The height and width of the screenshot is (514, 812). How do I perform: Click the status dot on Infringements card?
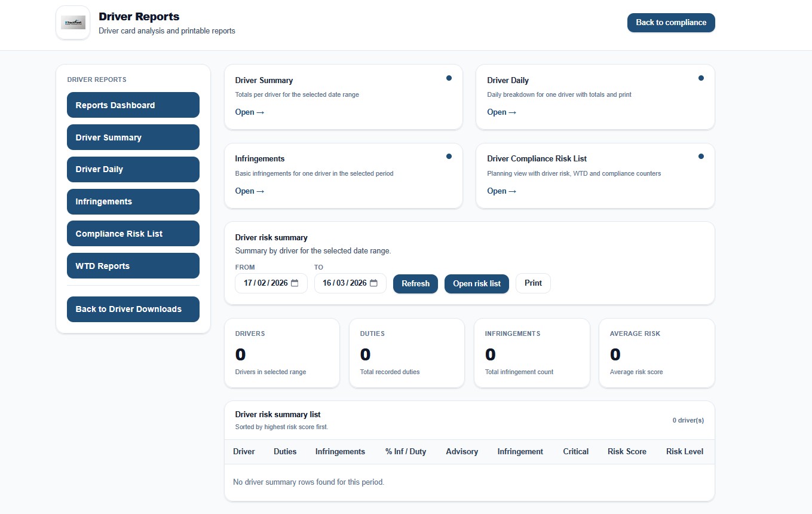449,156
